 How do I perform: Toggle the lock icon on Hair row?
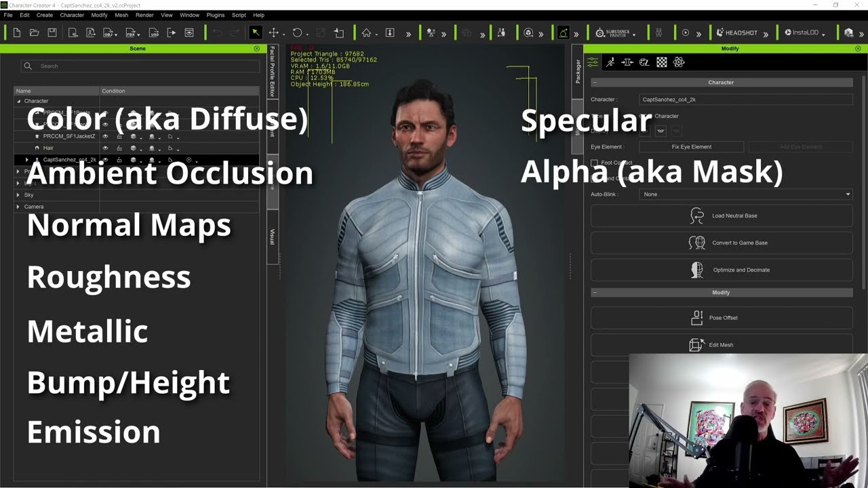click(x=119, y=148)
